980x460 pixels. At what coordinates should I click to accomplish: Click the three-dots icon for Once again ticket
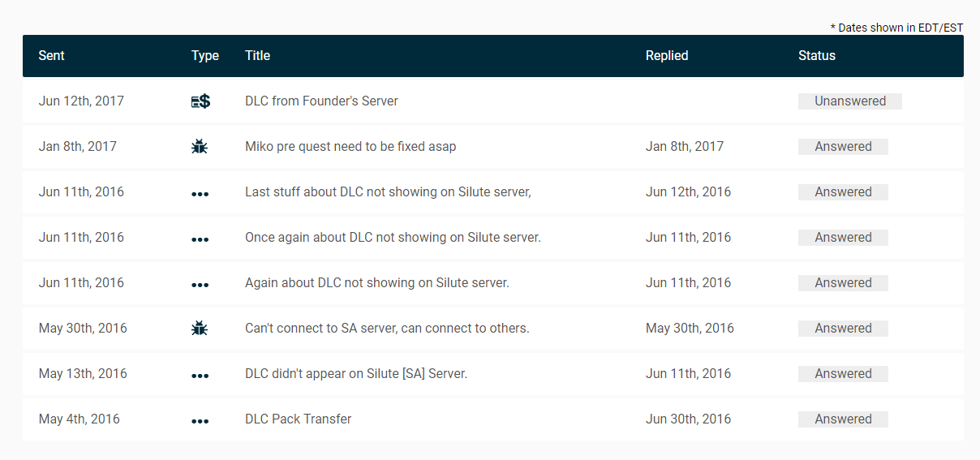coord(200,239)
